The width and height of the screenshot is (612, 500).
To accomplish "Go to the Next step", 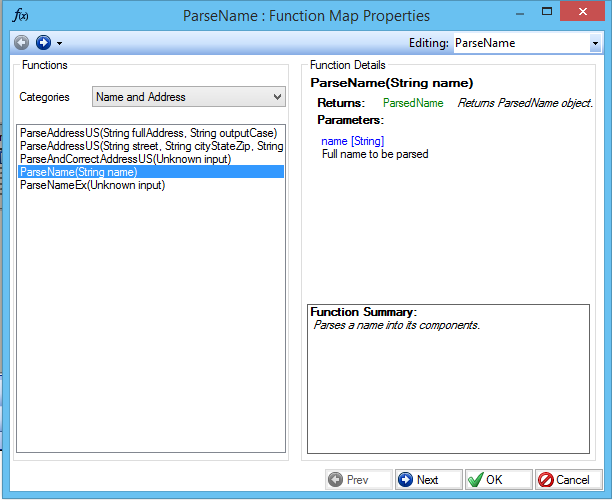I will click(x=428, y=480).
